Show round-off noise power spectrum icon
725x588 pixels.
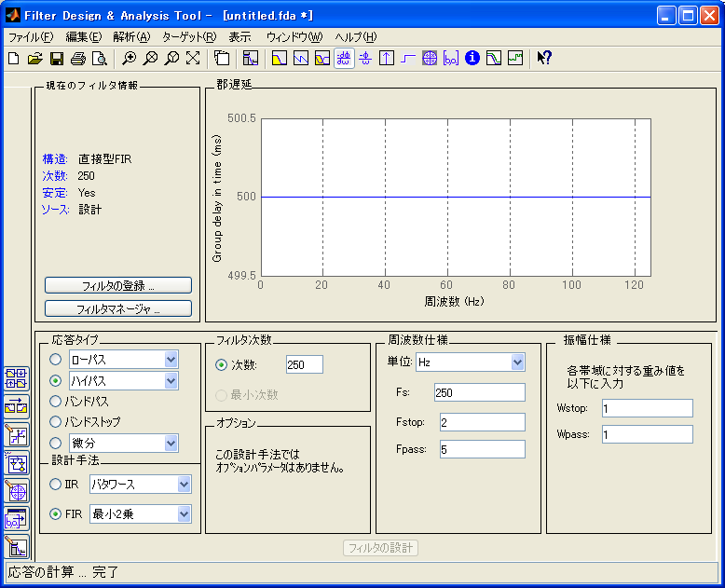point(515,59)
